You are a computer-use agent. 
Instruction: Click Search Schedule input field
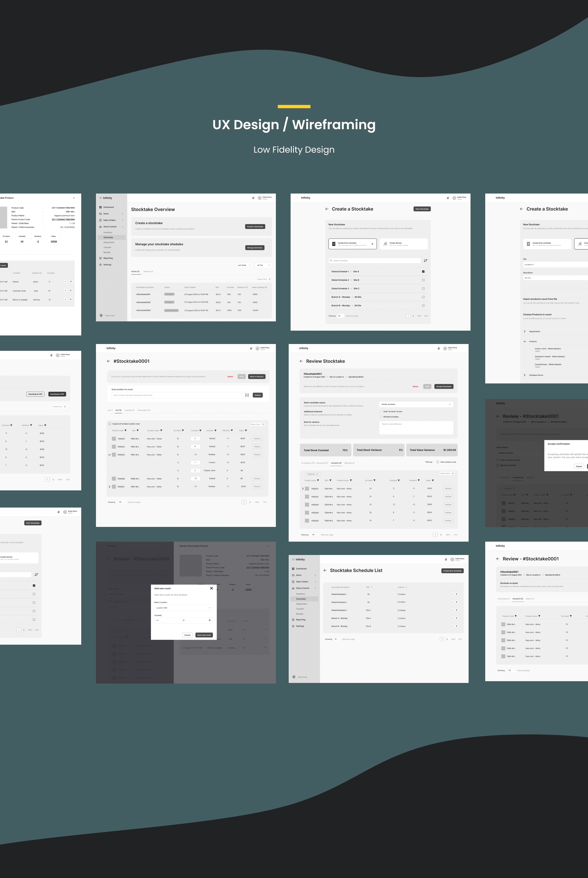375,261
